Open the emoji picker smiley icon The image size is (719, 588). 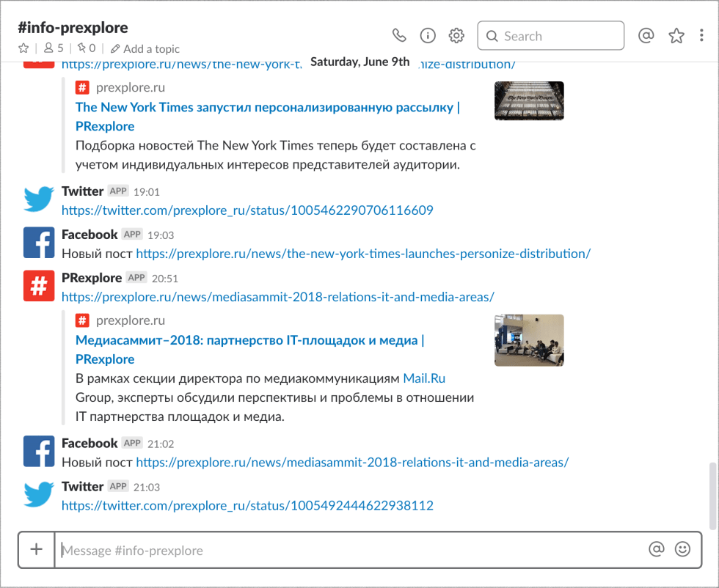[x=682, y=549]
